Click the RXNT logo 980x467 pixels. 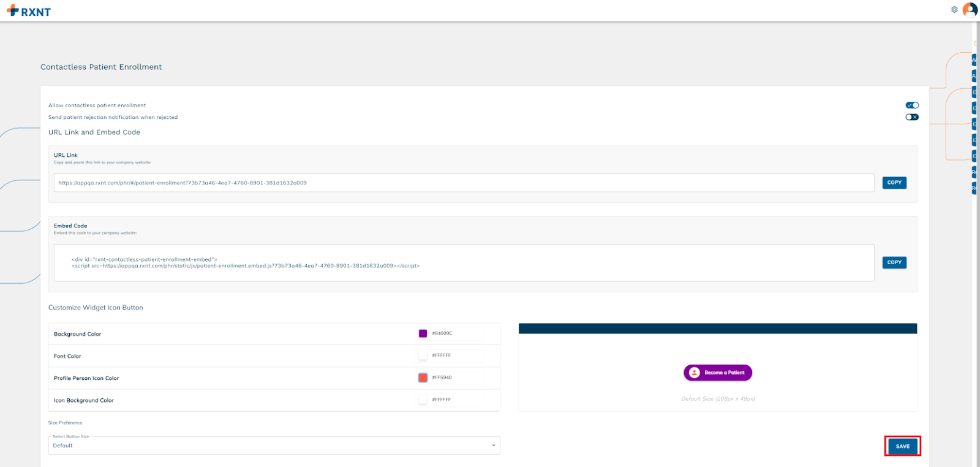click(29, 11)
